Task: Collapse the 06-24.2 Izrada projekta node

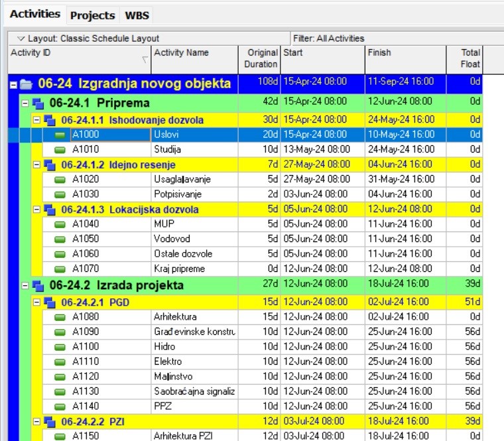Action: 25,286
